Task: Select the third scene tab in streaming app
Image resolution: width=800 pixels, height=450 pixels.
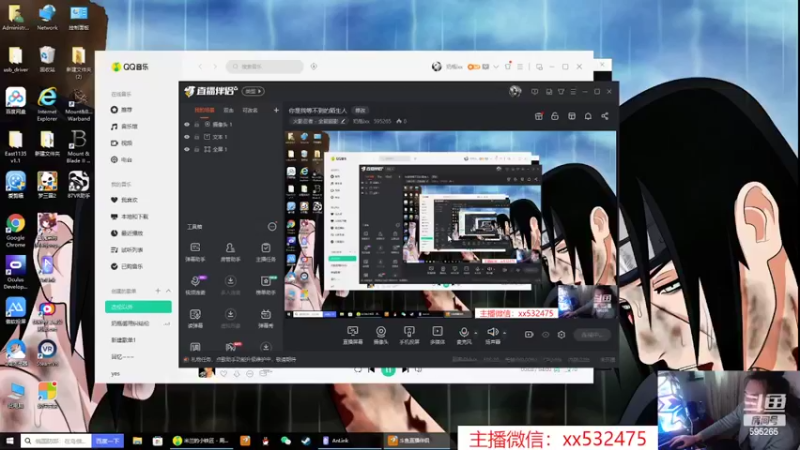Action: (250, 110)
